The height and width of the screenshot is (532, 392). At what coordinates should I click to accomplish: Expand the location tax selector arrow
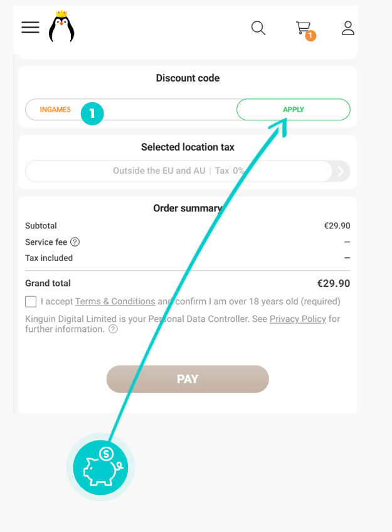tap(341, 171)
